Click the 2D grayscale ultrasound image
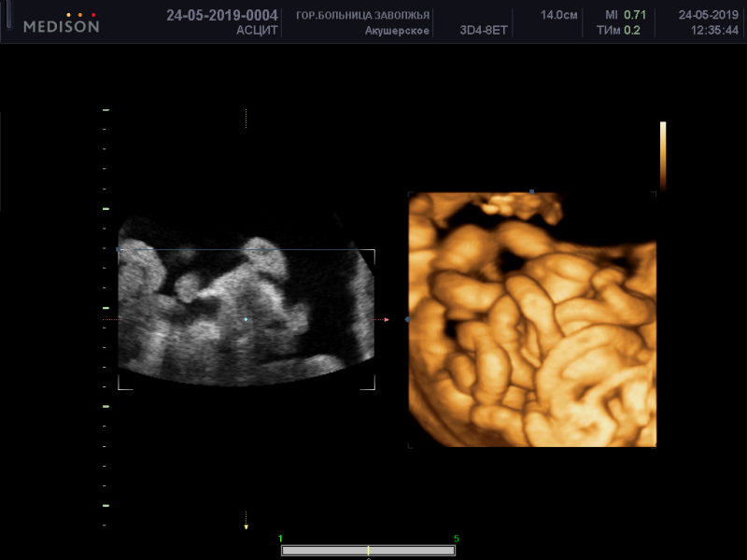 (246, 300)
